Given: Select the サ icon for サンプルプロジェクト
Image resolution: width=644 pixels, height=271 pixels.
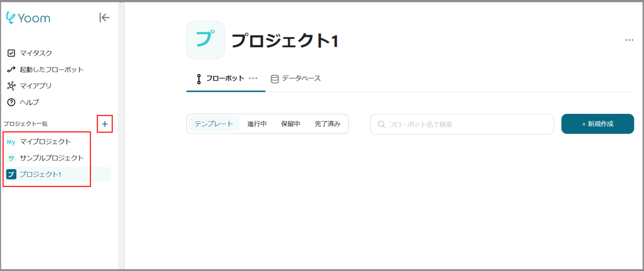Looking at the screenshot, I should tap(11, 158).
